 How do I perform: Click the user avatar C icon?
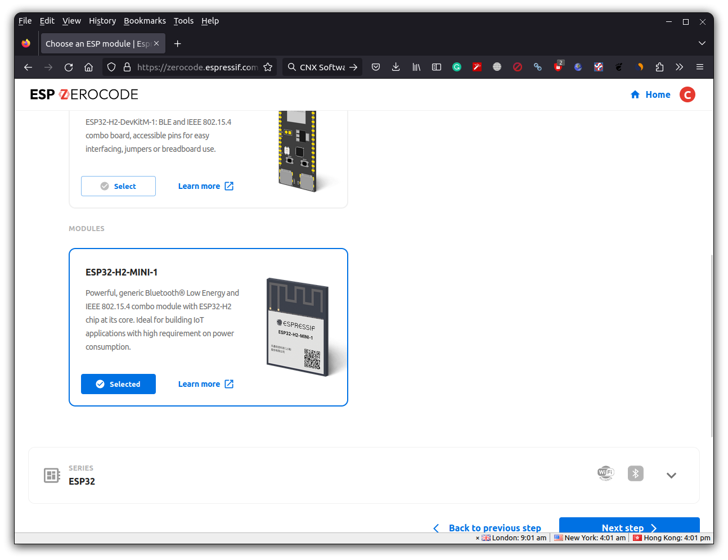click(x=687, y=94)
